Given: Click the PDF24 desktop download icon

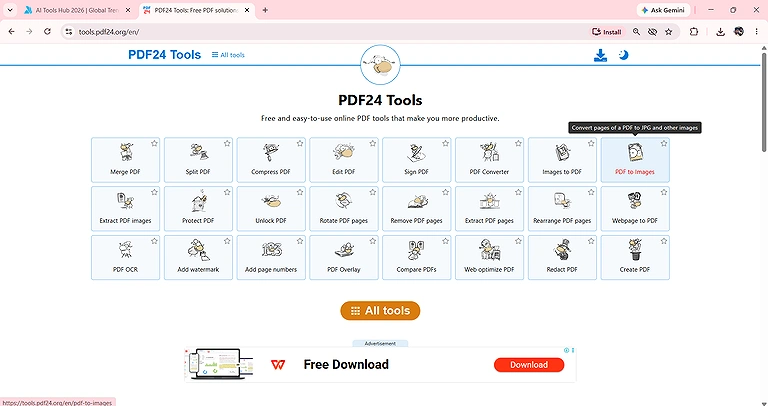Looking at the screenshot, I should 600,55.
